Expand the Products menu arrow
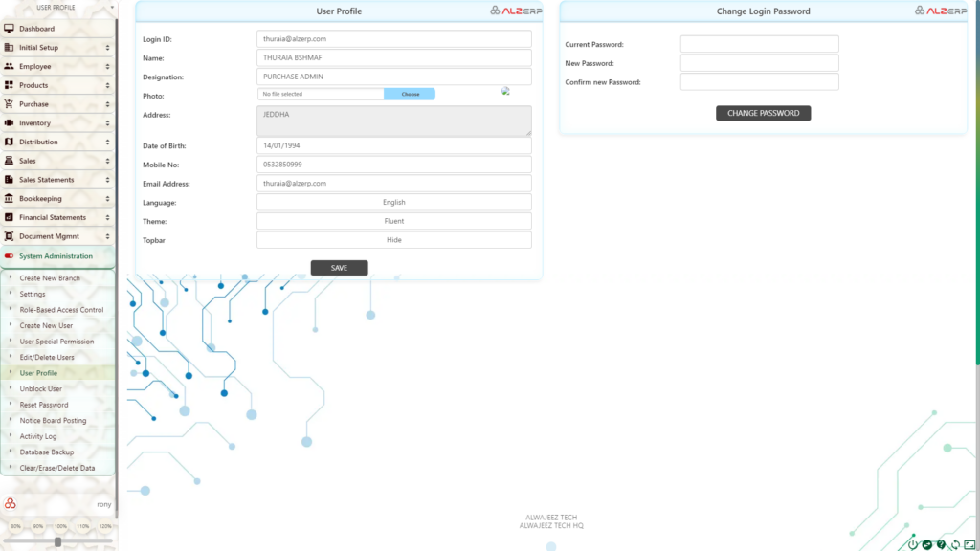980x551 pixels. click(107, 85)
